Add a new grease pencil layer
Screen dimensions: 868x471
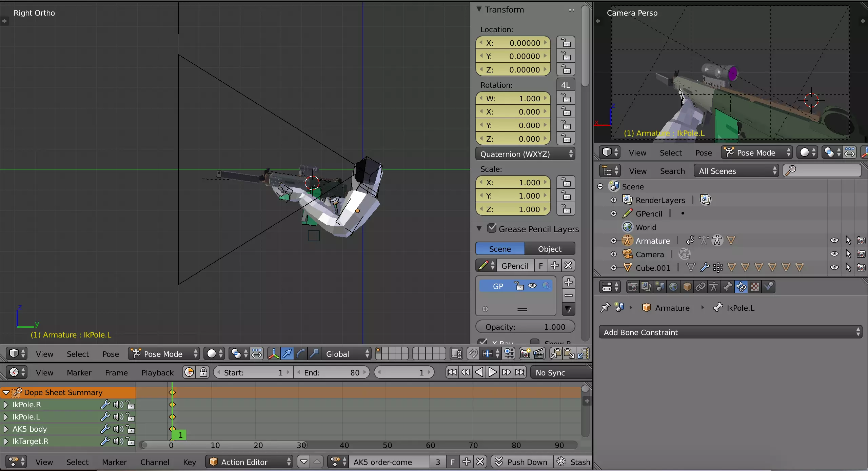pos(569,282)
